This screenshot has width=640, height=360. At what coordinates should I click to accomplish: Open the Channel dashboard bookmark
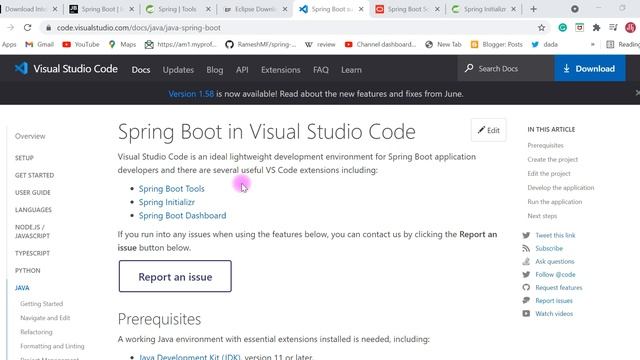pos(380,44)
